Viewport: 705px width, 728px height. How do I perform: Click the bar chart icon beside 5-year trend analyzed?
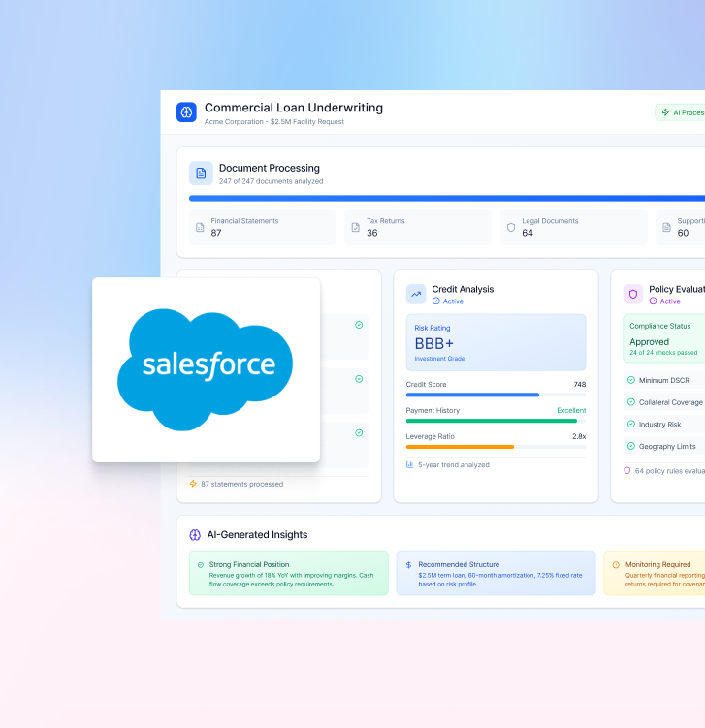tap(410, 465)
